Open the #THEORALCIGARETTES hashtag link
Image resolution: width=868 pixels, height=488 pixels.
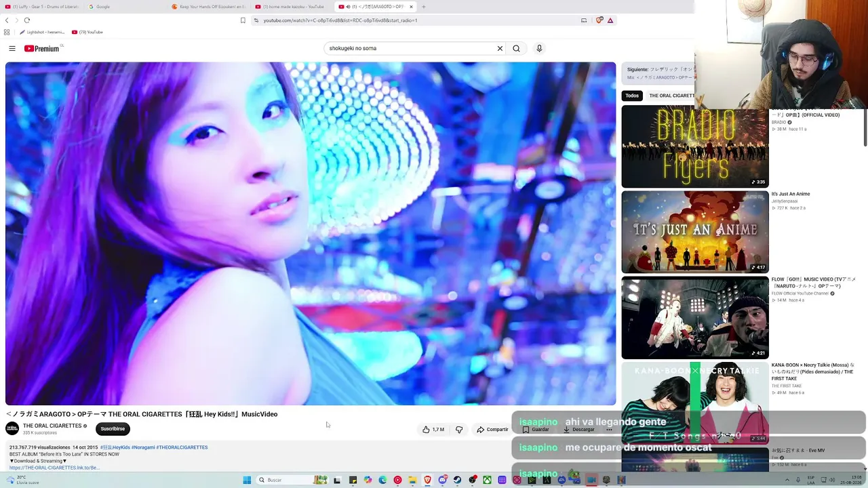point(182,447)
